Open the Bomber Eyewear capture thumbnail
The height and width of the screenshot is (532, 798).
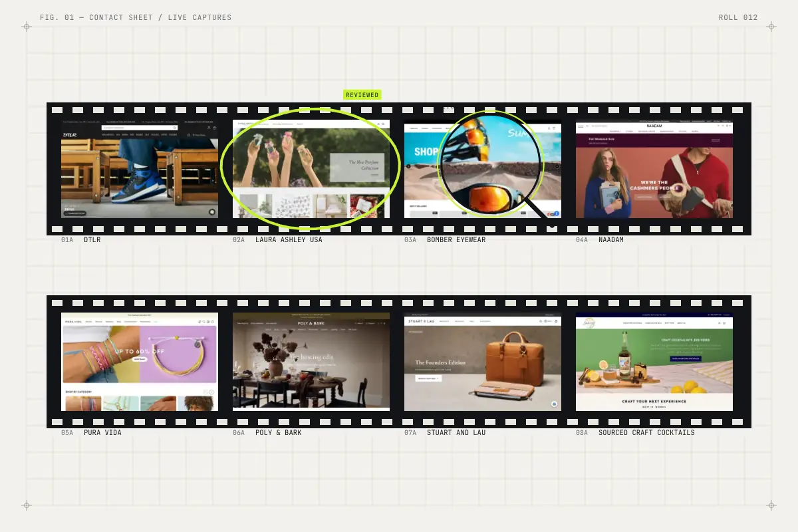[x=483, y=169]
